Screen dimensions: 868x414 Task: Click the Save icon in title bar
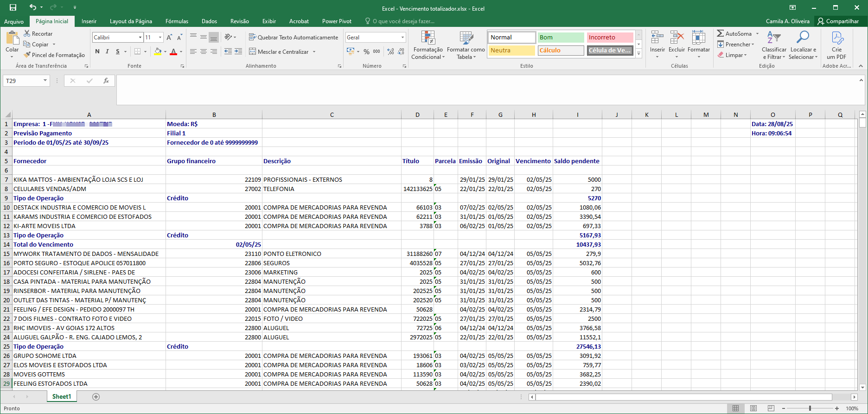(x=13, y=7)
